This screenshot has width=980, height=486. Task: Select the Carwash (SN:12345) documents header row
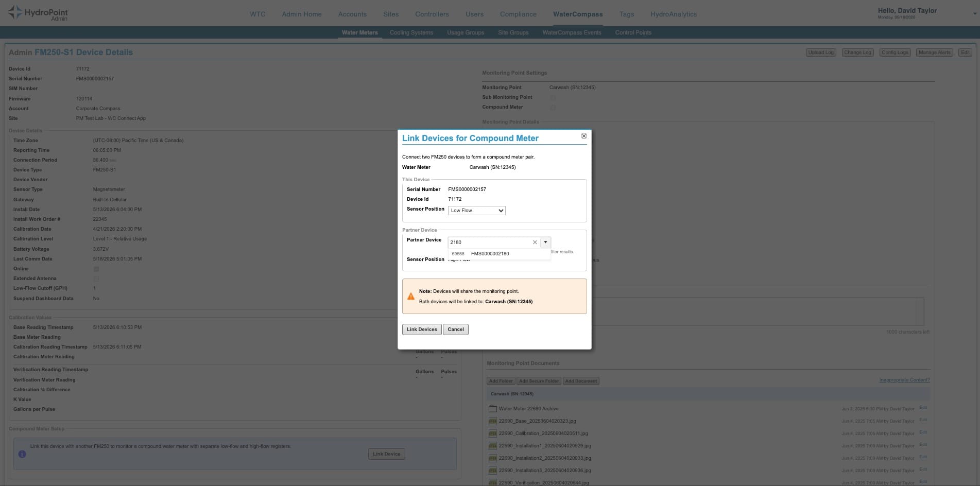[708, 394]
